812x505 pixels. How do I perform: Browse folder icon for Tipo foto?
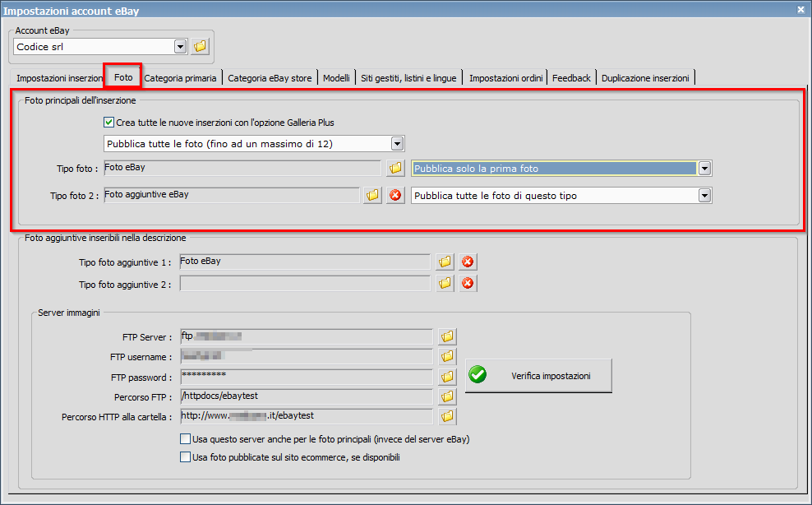395,168
